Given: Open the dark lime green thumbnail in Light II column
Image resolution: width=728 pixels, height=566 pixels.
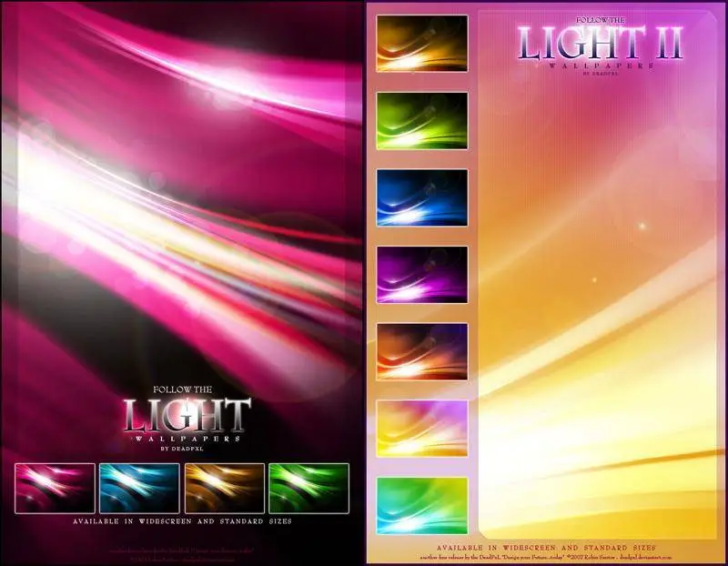Looking at the screenshot, I should 422,121.
